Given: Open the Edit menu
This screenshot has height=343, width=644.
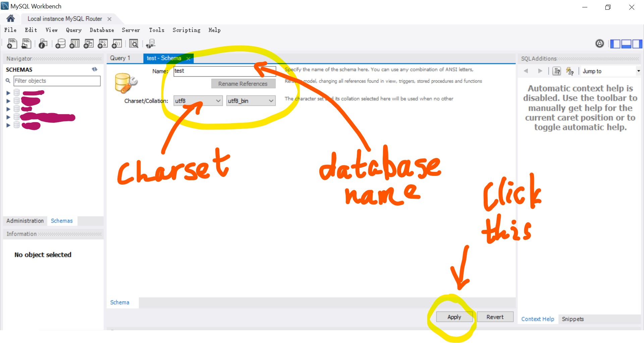Looking at the screenshot, I should (x=31, y=30).
